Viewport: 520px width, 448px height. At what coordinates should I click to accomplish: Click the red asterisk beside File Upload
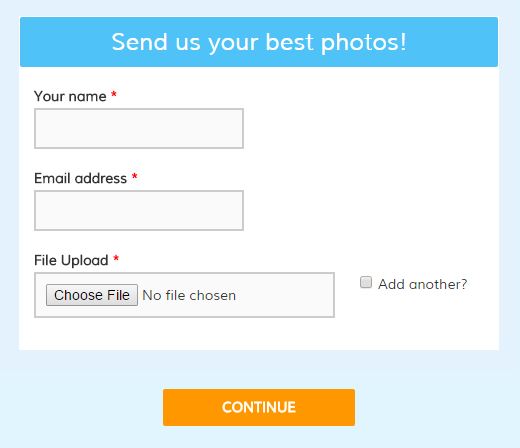point(116,258)
